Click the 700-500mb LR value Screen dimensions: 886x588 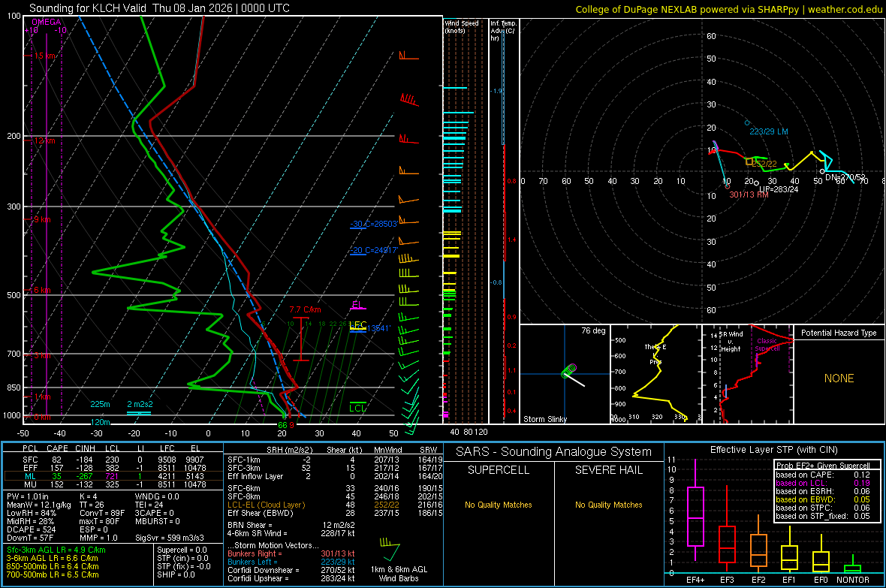click(53, 574)
